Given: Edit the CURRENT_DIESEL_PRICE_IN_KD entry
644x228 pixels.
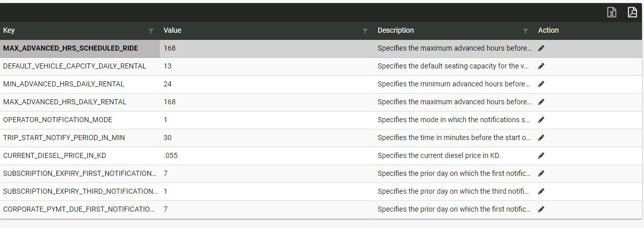Looking at the screenshot, I should pos(541,156).
